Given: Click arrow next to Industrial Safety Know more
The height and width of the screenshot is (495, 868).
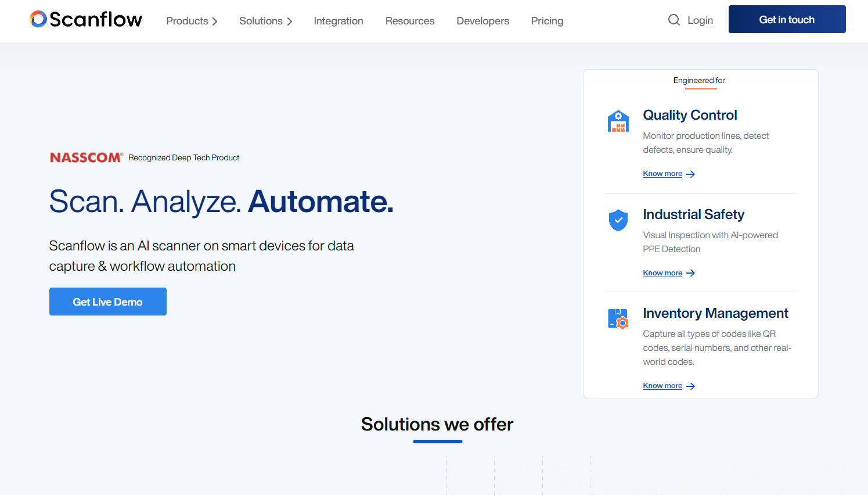Looking at the screenshot, I should coord(690,273).
